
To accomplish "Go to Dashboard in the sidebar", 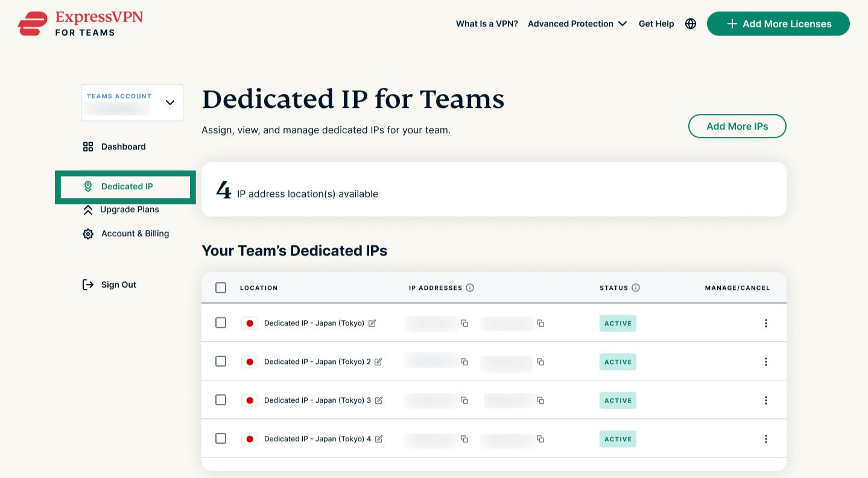I will [114, 146].
